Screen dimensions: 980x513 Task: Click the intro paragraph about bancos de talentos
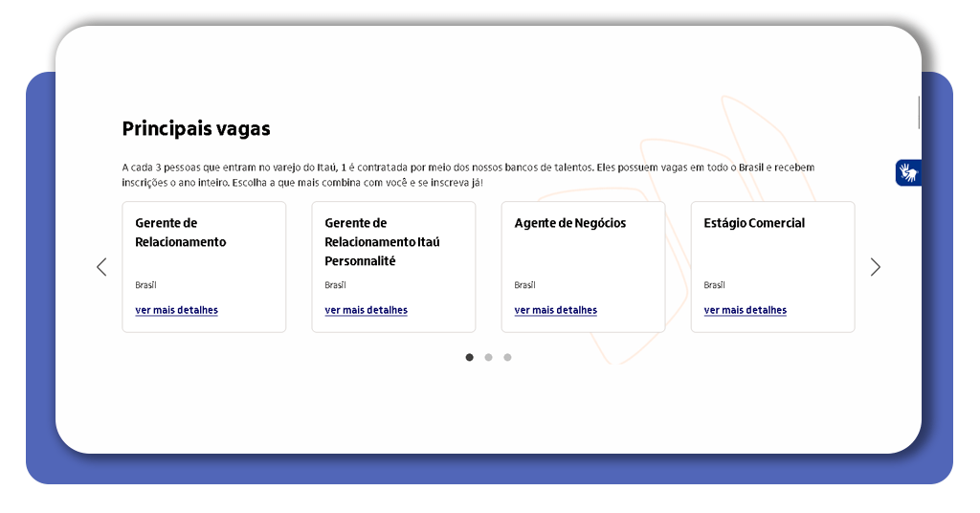coord(468,175)
